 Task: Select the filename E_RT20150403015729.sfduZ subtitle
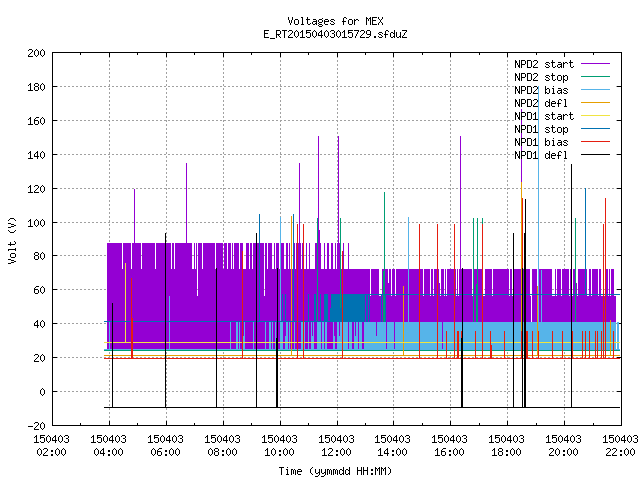pos(335,34)
